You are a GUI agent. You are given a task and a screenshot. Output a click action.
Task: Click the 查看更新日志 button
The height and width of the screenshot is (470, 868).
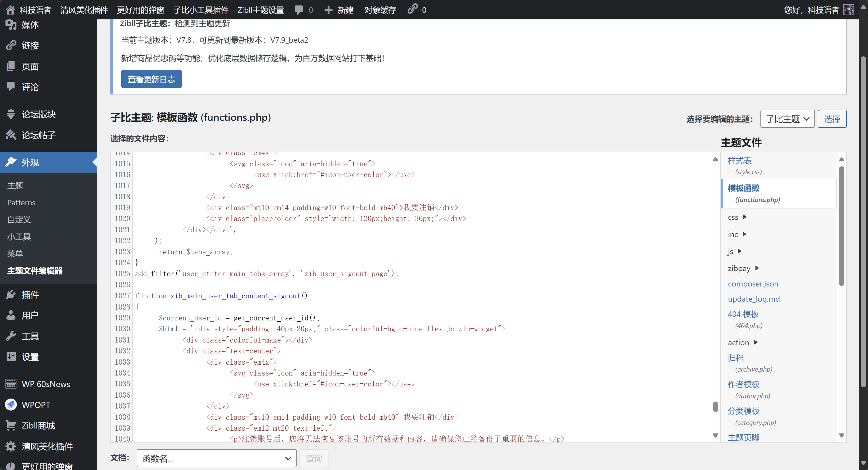(x=151, y=79)
